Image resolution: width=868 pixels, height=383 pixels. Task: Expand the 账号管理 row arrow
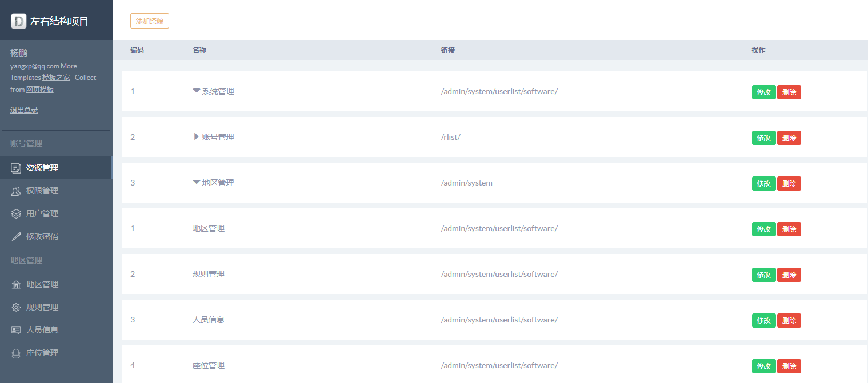[x=196, y=136]
